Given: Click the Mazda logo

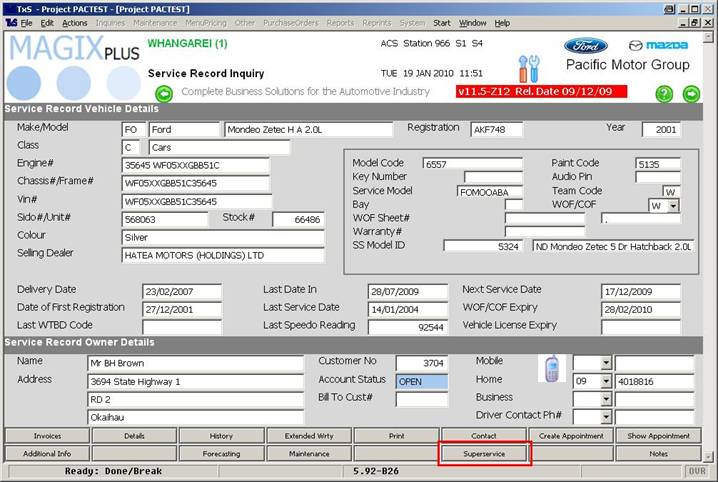Looking at the screenshot, I should coord(659,45).
